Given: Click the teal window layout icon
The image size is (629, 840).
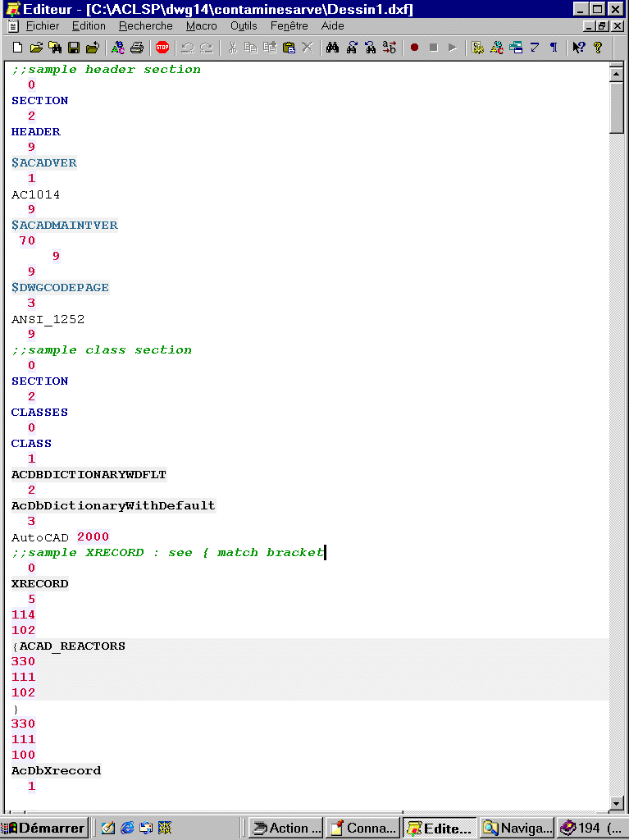Looking at the screenshot, I should tap(515, 48).
